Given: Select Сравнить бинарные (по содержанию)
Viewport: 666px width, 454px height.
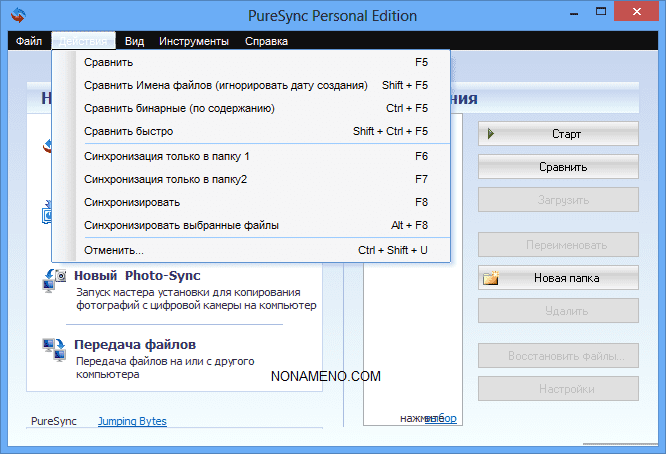Looking at the screenshot, I should pos(179,108).
